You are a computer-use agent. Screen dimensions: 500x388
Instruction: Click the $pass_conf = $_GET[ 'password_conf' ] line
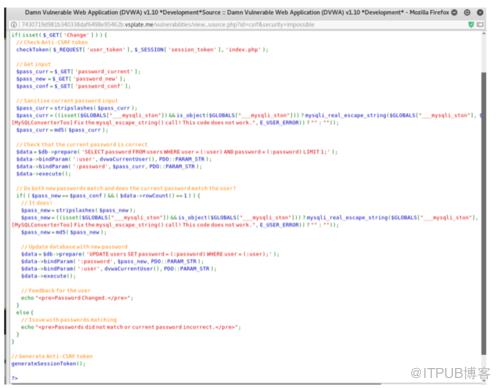click(x=73, y=86)
